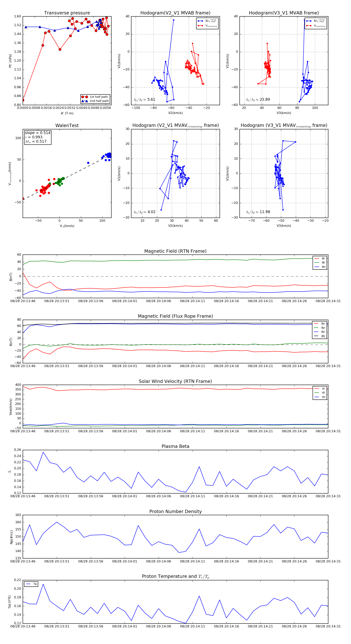Click the "Vn" legend entry
The width and height of the screenshot is (351, 644).
coord(320,397)
